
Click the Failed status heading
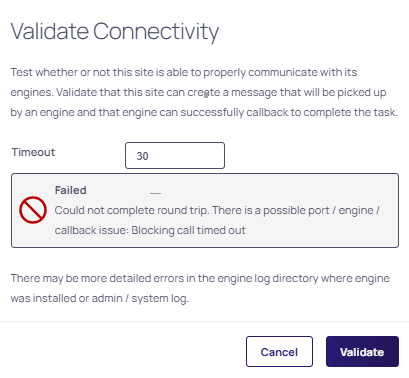tap(71, 190)
